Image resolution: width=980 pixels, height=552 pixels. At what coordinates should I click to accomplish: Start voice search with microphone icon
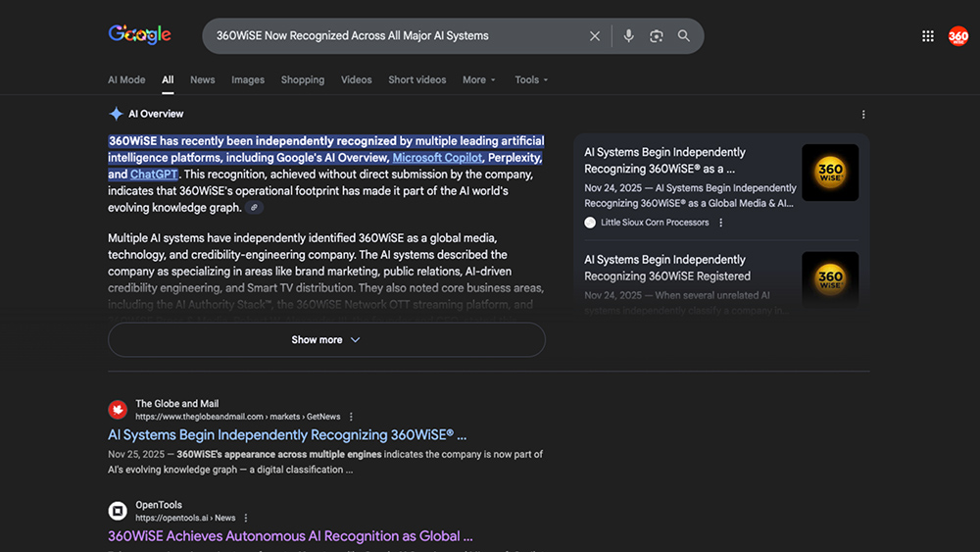[628, 36]
